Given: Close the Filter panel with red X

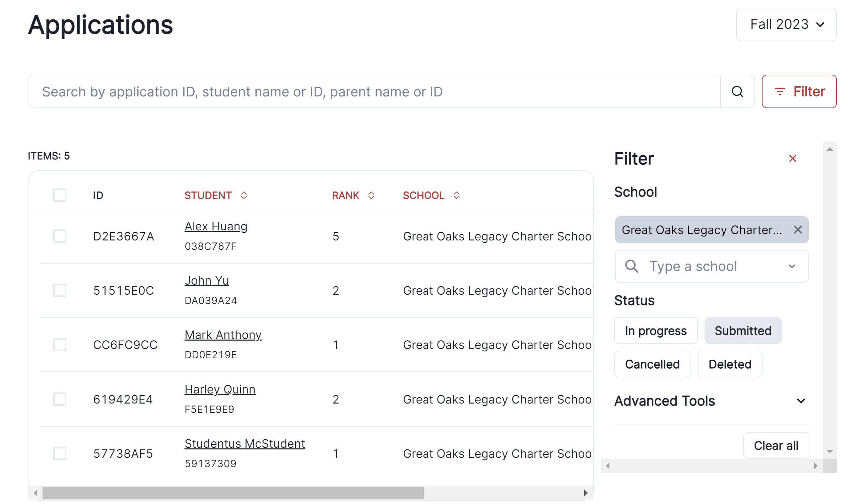Looking at the screenshot, I should pyautogui.click(x=792, y=159).
